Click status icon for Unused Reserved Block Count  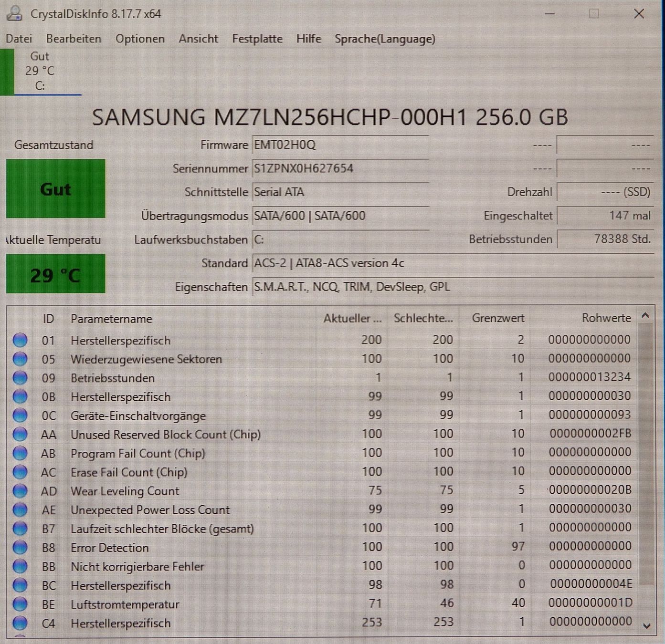(20, 434)
